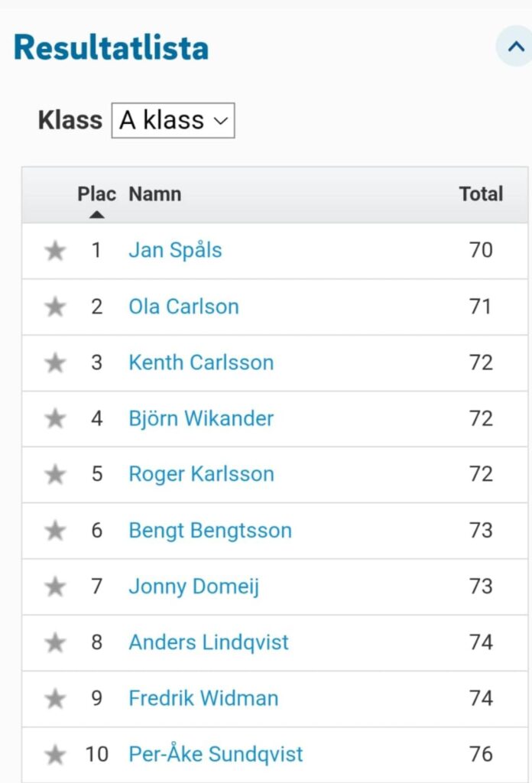Toggle favorite star for Ola Carlson
The image size is (532, 783).
[55, 307]
